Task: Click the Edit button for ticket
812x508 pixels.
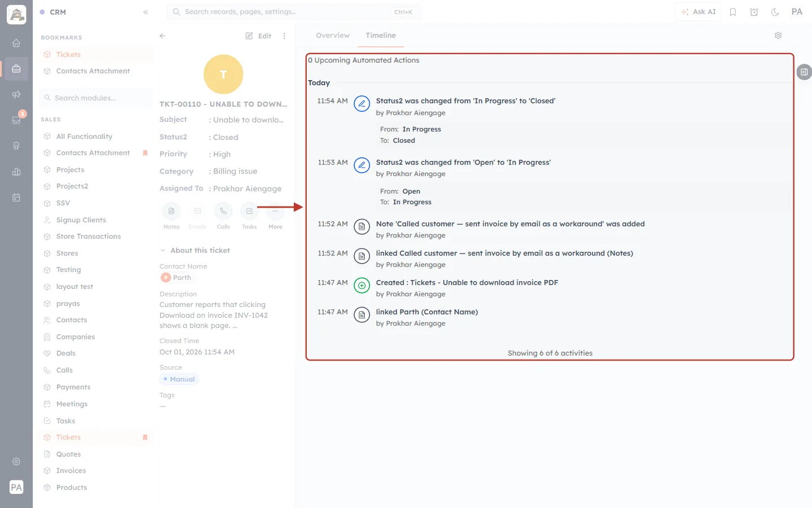Action: [x=258, y=36]
